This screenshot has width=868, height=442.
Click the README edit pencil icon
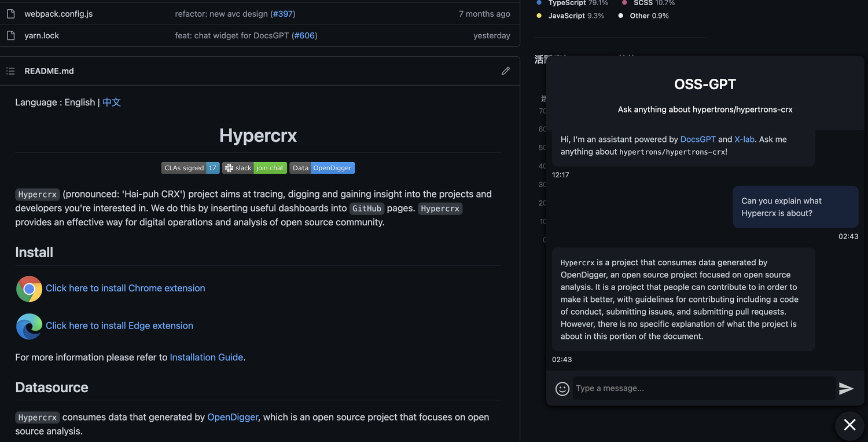[x=506, y=71]
